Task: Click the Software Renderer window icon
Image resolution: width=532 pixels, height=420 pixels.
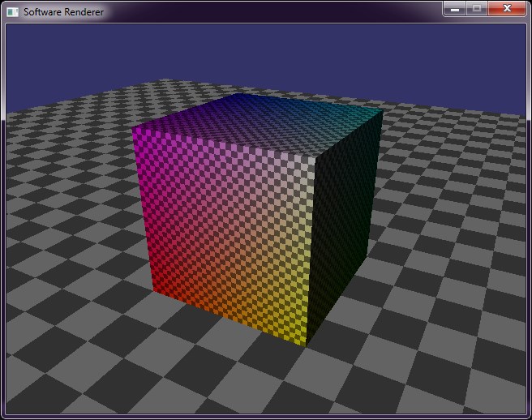Action: coord(12,12)
